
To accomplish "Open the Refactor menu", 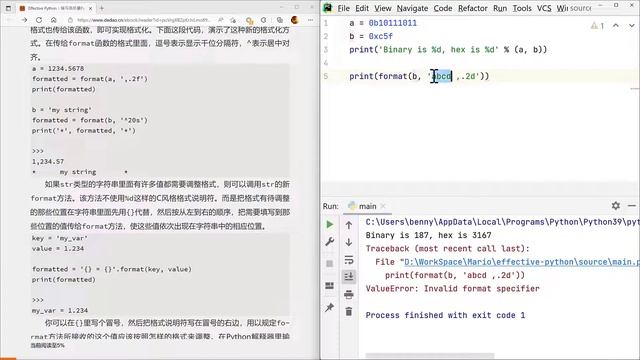I will [473, 8].
